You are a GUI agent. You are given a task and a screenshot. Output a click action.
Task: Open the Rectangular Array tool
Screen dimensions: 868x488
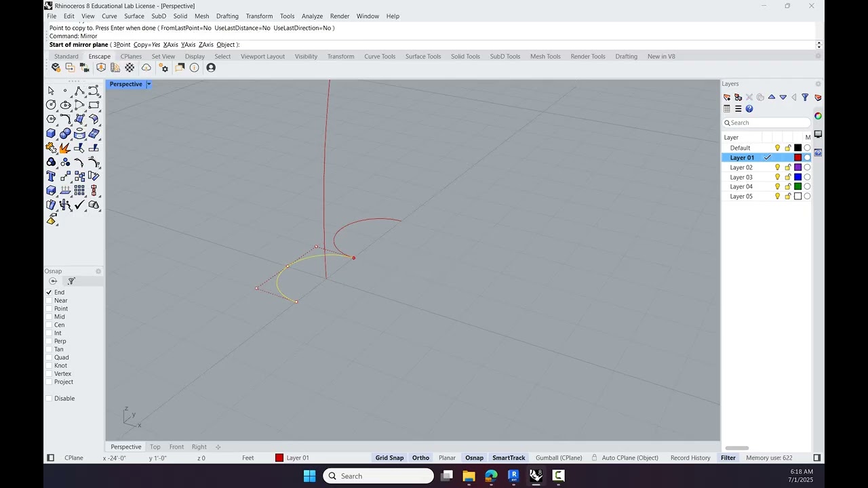(79, 190)
